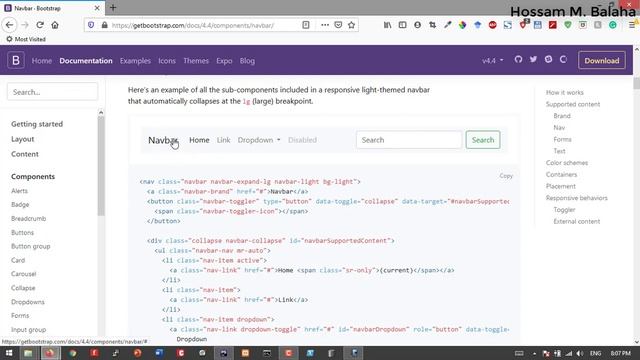
Task: Open Word from the taskbar
Action: (x=159, y=353)
